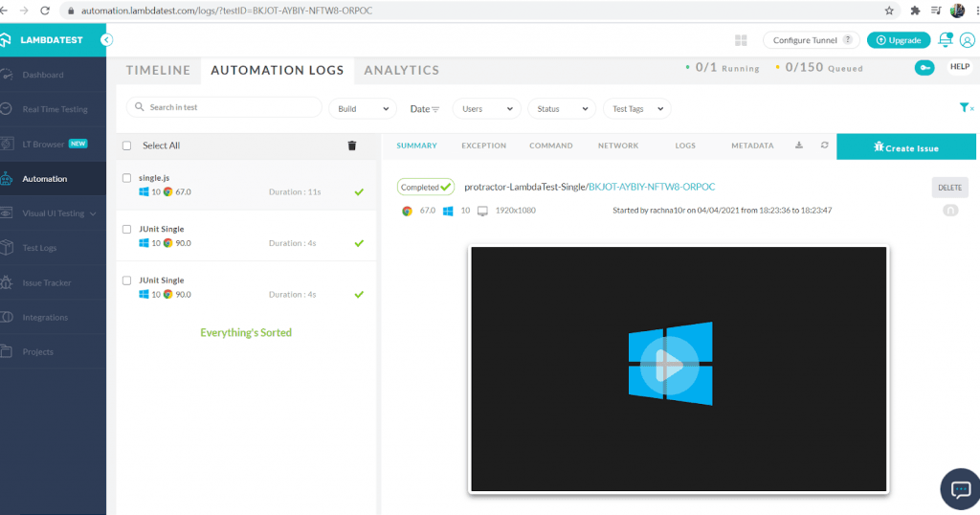The height and width of the screenshot is (515, 980).
Task: Click the access key icon
Action: (x=924, y=68)
